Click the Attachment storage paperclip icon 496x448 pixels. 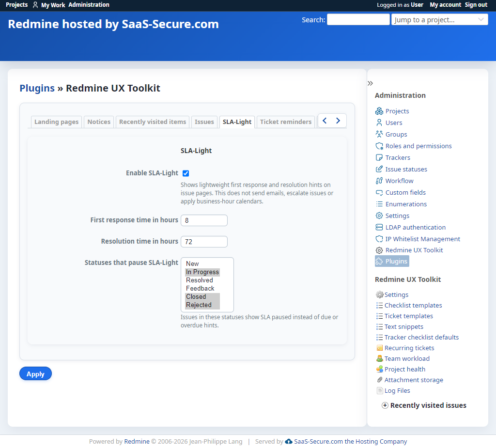click(380, 380)
